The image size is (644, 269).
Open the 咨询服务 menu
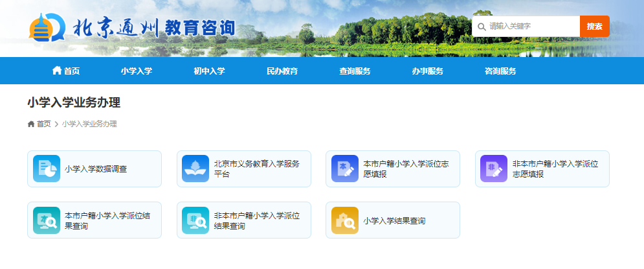500,71
